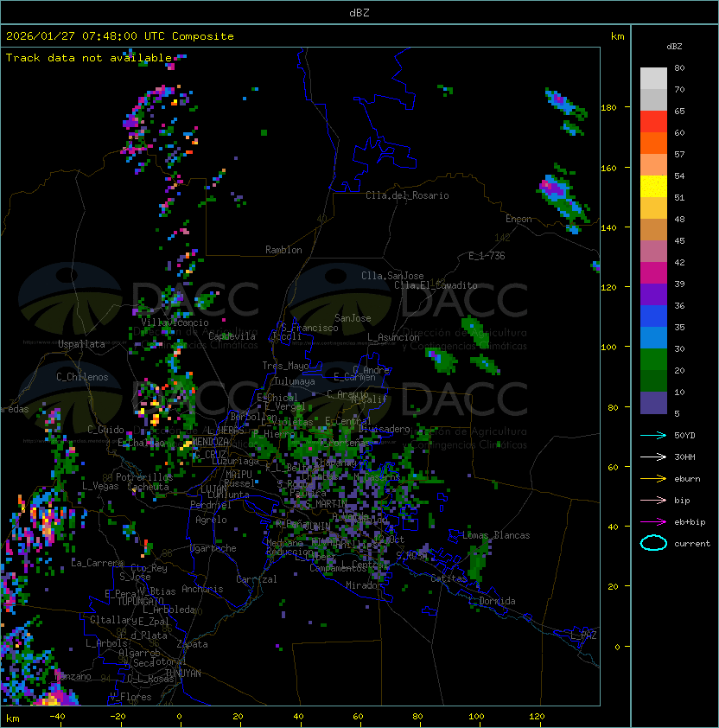Click the 'L_Dormida' map label
This screenshot has width=719, height=728.
pos(492,601)
